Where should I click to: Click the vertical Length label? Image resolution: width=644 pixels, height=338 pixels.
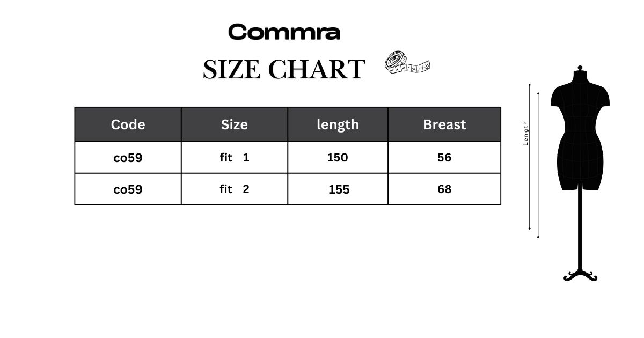[x=526, y=133]
